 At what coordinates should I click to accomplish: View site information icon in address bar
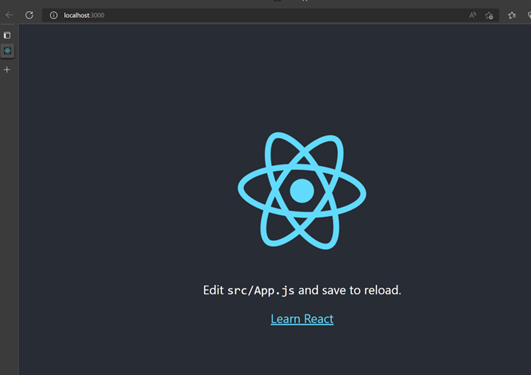54,15
